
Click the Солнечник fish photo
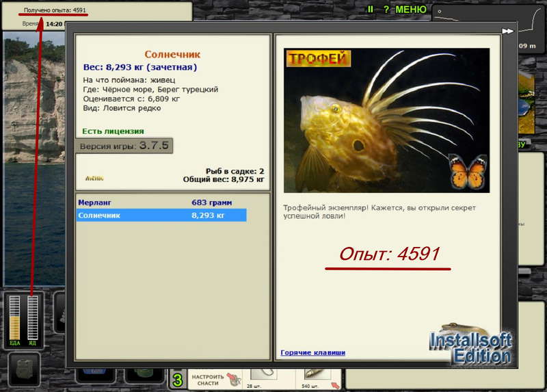coord(386,120)
